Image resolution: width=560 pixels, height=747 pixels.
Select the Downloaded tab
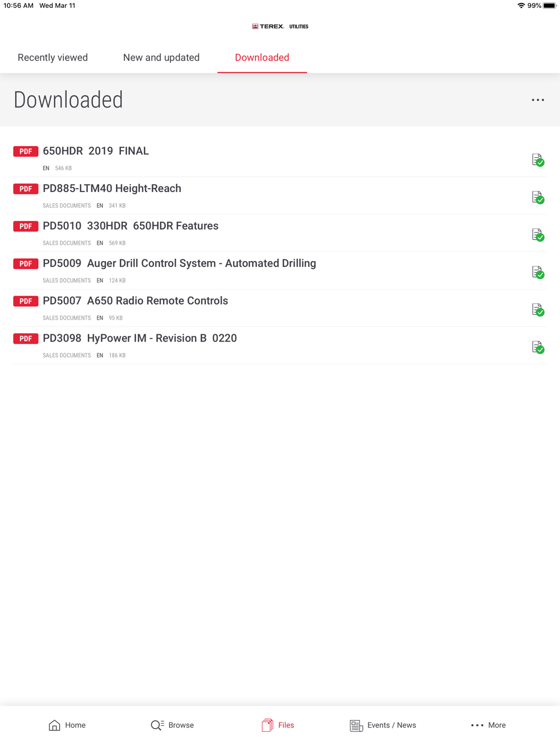tap(262, 58)
